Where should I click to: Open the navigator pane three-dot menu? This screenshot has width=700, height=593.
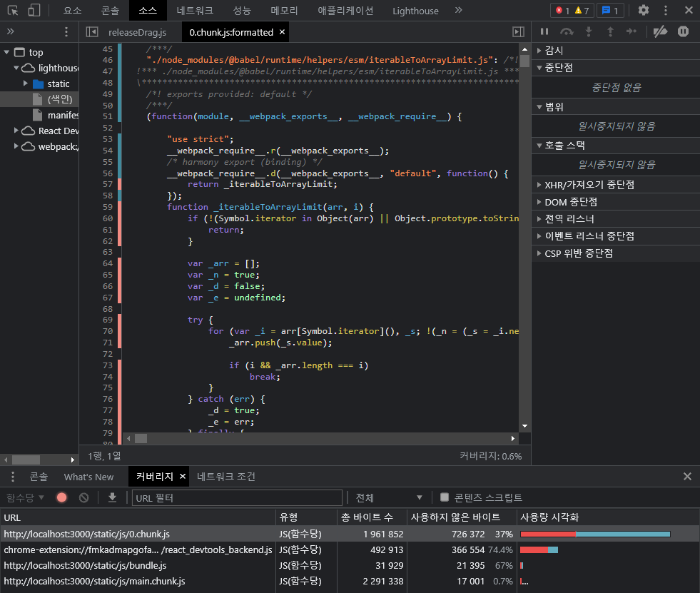pos(66,31)
